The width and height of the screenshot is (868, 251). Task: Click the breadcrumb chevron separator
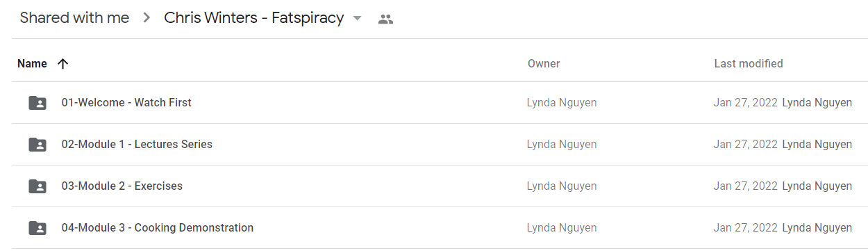point(147,19)
